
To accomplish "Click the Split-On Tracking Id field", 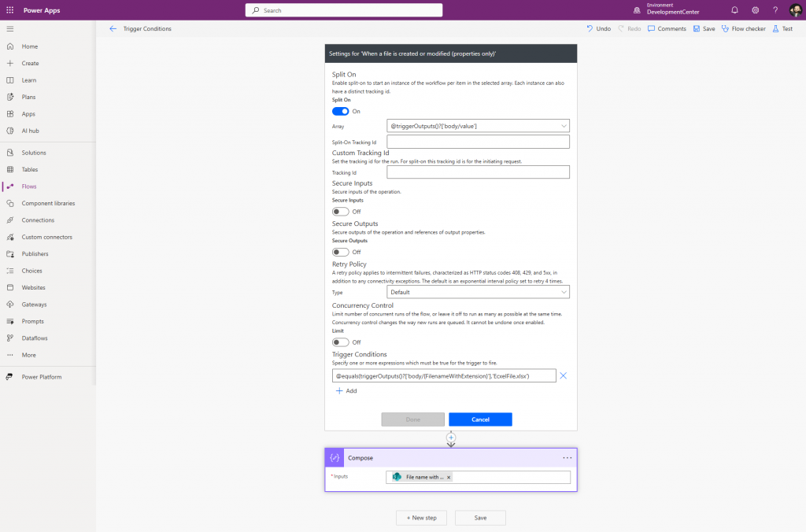I will (x=478, y=142).
